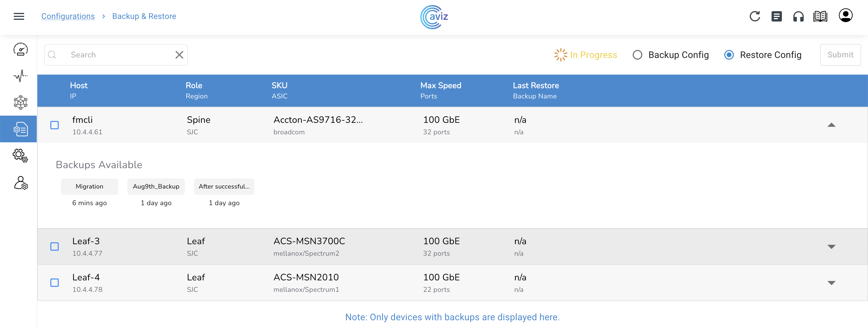Select the Restore Config radio button
868x330 pixels.
point(729,55)
